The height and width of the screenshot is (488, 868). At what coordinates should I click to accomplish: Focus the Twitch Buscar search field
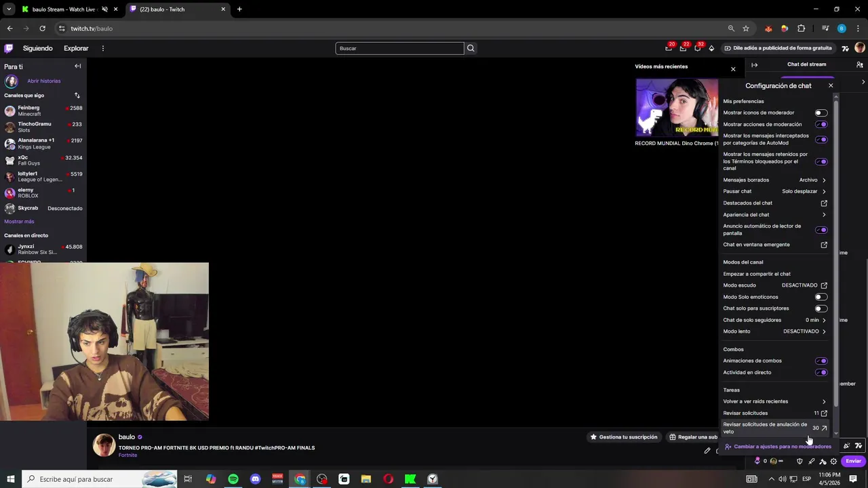[399, 48]
